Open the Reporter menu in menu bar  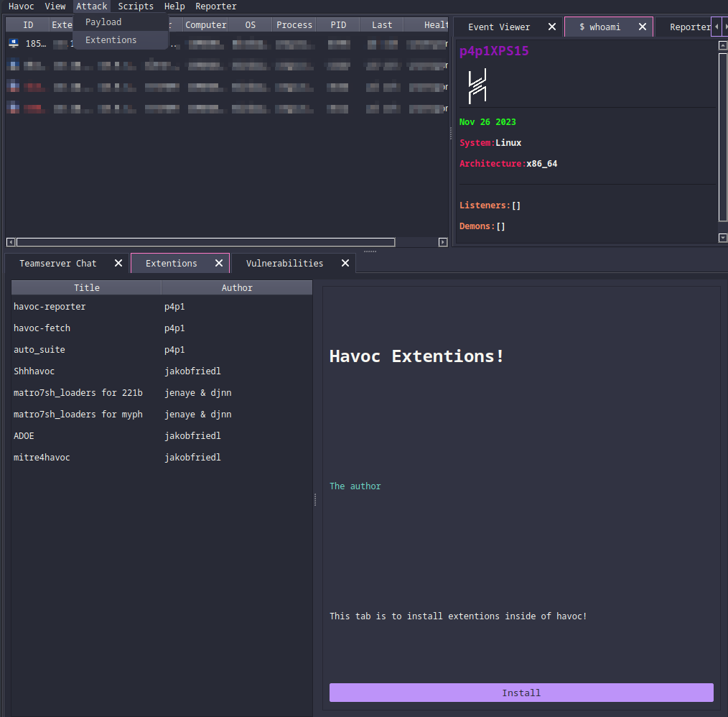(x=215, y=6)
